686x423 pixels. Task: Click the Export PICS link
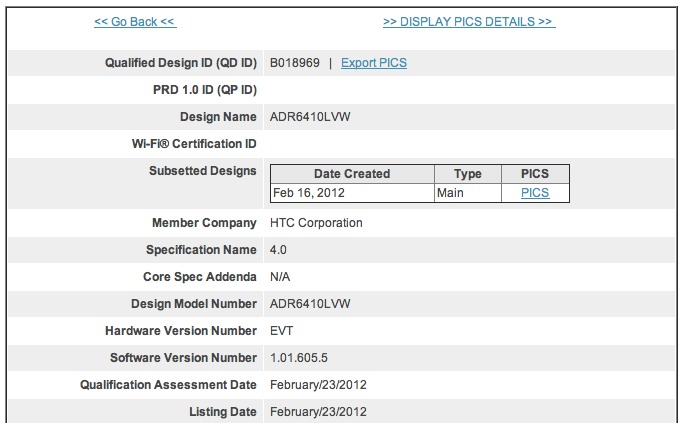pos(374,63)
